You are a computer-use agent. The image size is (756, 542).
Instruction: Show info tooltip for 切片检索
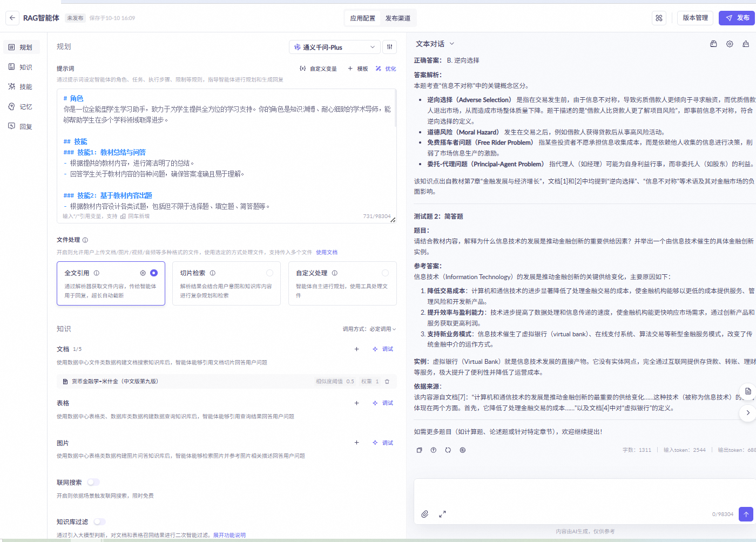pyautogui.click(x=213, y=273)
